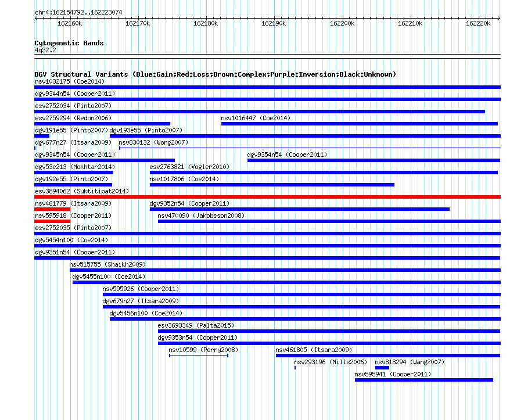This screenshot has width=517, height=420.
Task: Select the dgv5454n100 (Coe2014) label
Action: [71, 240]
